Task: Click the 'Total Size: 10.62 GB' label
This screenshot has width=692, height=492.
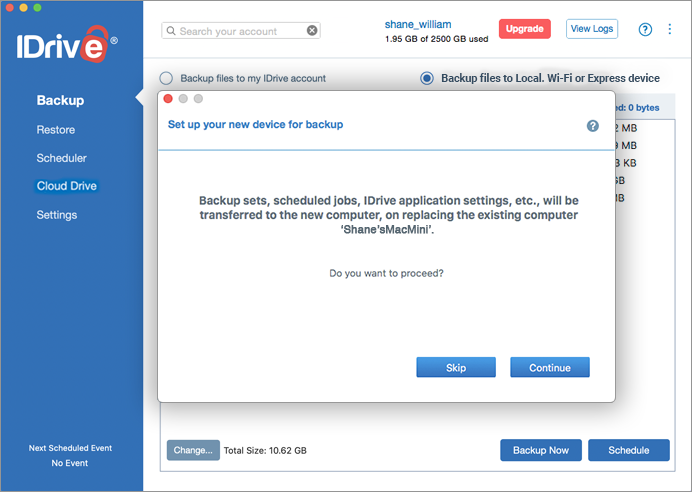Action: [265, 451]
